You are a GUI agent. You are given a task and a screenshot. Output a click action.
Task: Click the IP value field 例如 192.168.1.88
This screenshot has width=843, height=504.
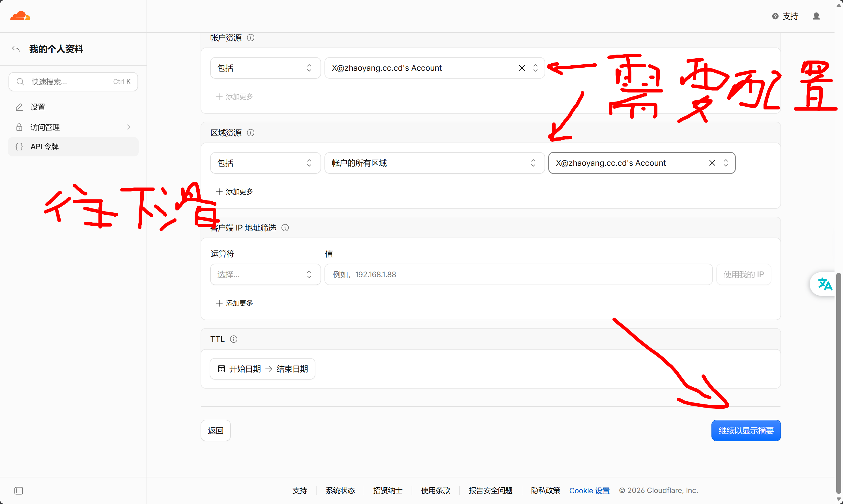(518, 274)
